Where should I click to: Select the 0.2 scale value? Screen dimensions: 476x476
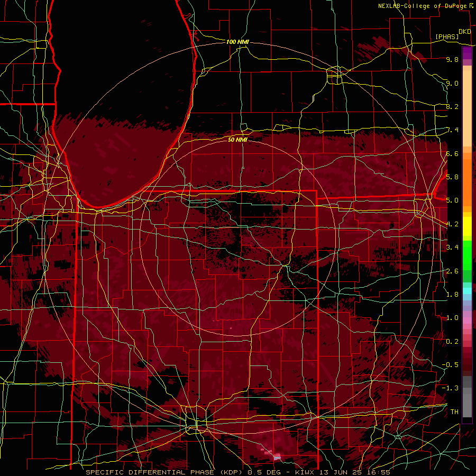coord(452,341)
